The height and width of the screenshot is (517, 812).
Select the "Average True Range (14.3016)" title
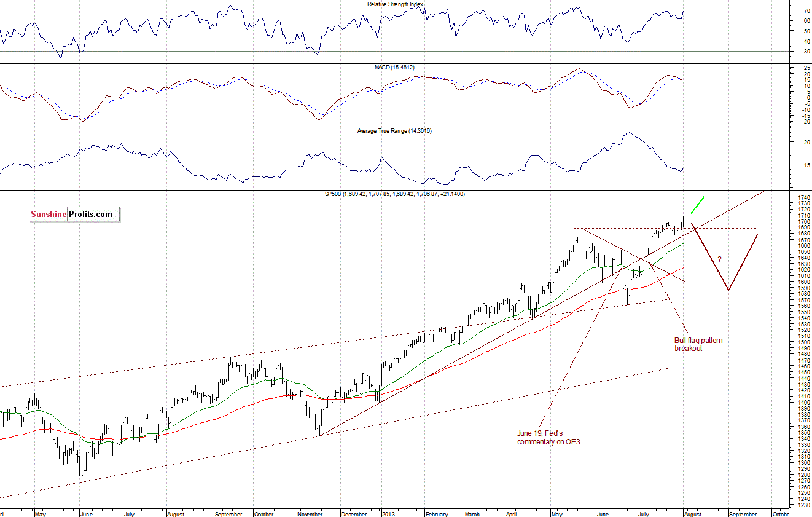click(395, 130)
